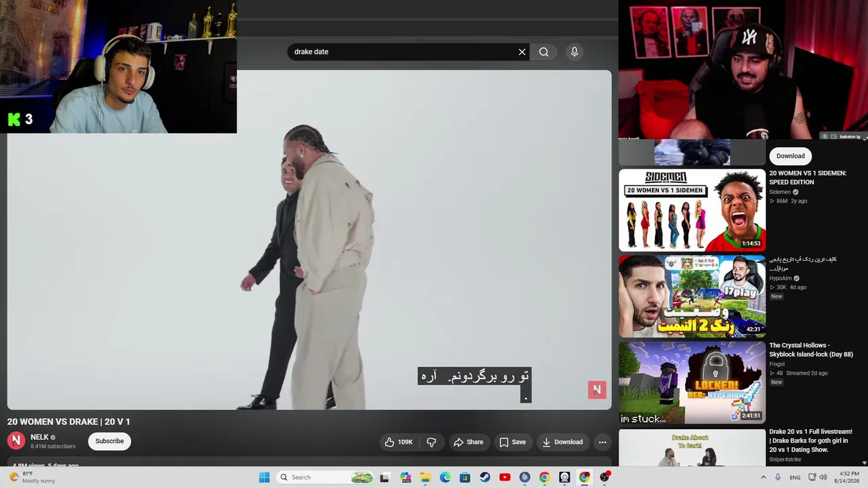Click the main video player area

tap(309, 240)
